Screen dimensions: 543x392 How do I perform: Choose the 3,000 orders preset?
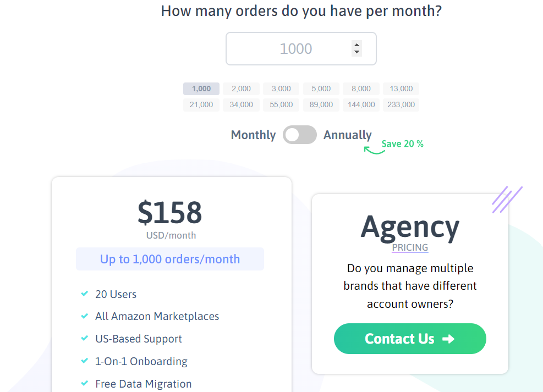pyautogui.click(x=281, y=89)
